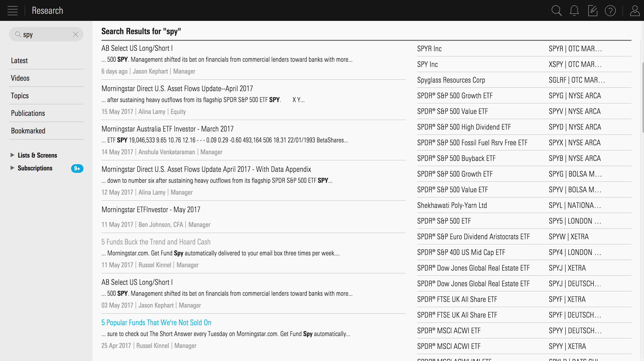Select SPYR Inc security result

click(524, 49)
